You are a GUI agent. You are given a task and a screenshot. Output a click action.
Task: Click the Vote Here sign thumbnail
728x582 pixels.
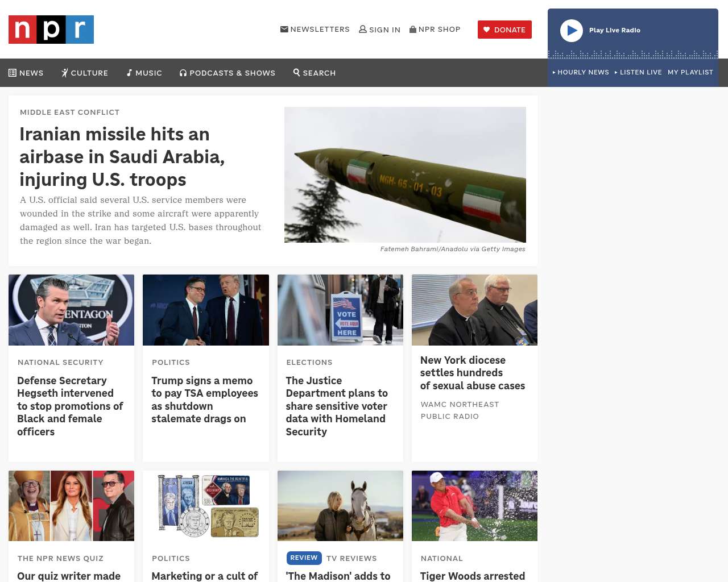tap(340, 310)
